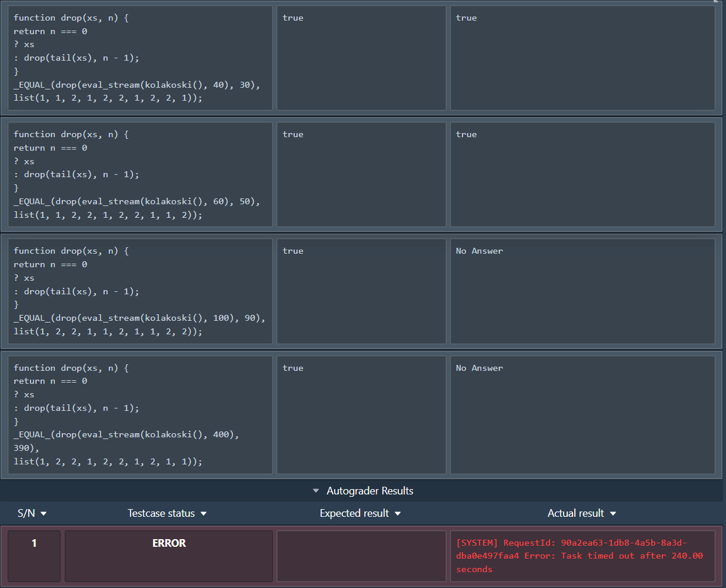Select the S/N column header label

tap(26, 513)
